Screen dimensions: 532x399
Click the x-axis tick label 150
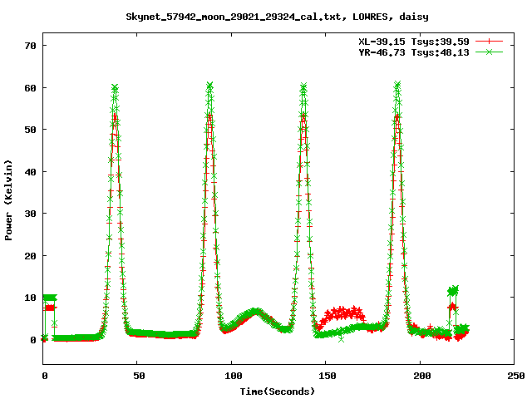[327, 376]
